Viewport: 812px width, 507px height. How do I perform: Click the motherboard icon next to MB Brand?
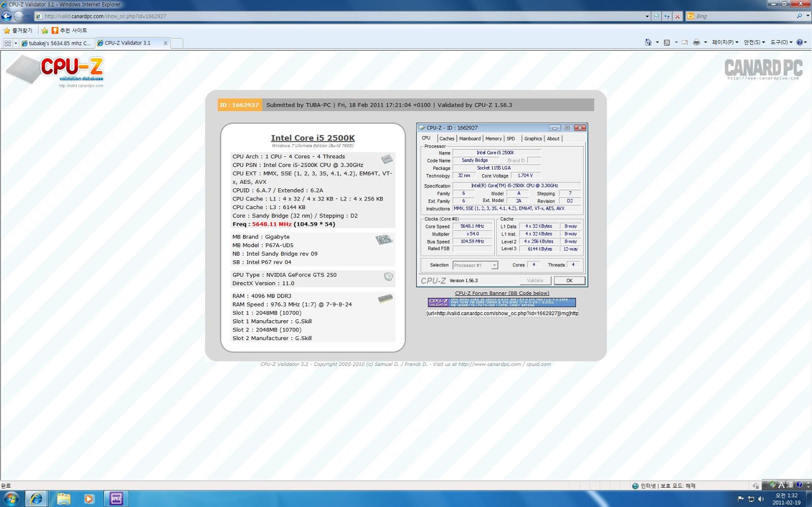[x=384, y=240]
